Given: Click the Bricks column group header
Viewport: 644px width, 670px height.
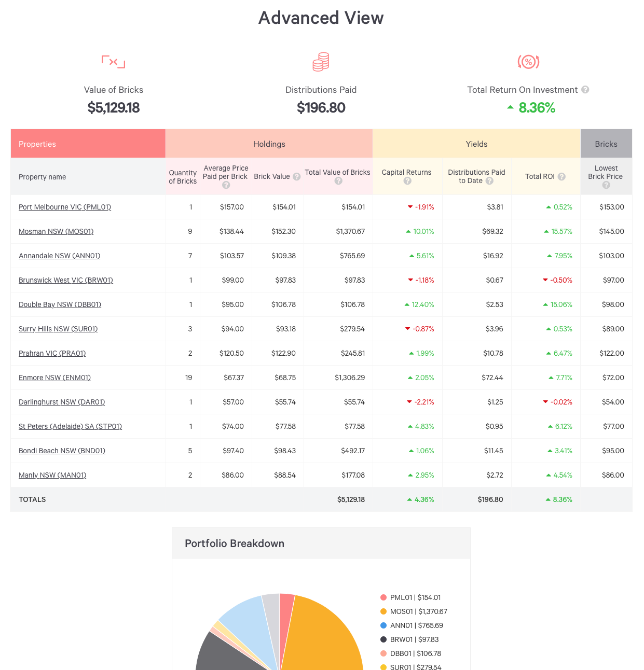Looking at the screenshot, I should coord(606,144).
